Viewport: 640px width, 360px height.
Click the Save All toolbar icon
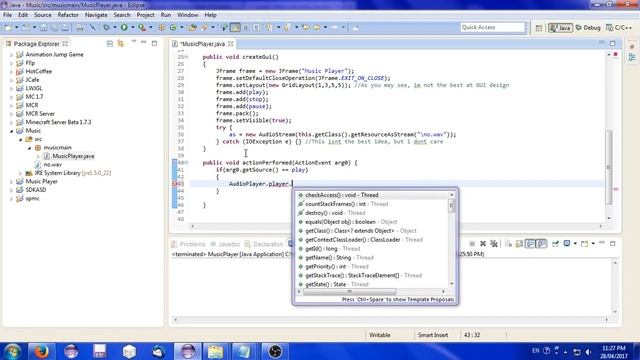point(54,27)
